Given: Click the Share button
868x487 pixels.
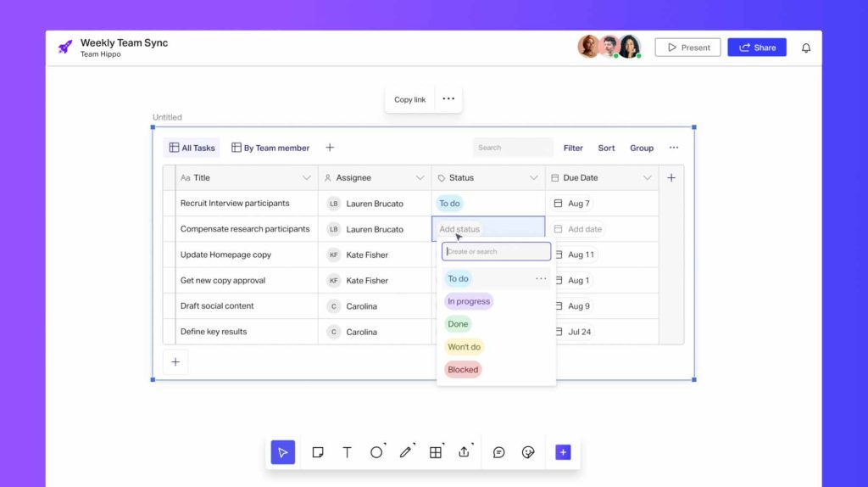Looking at the screenshot, I should coord(756,48).
